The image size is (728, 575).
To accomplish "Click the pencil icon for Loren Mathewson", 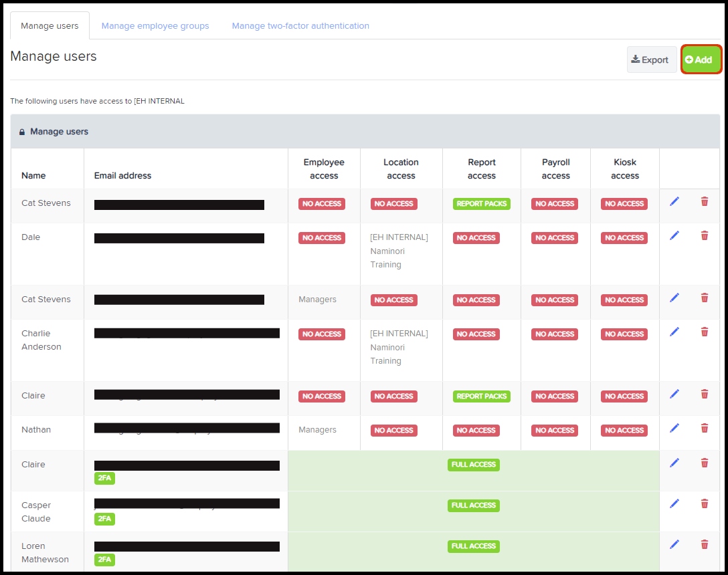I will tap(674, 544).
